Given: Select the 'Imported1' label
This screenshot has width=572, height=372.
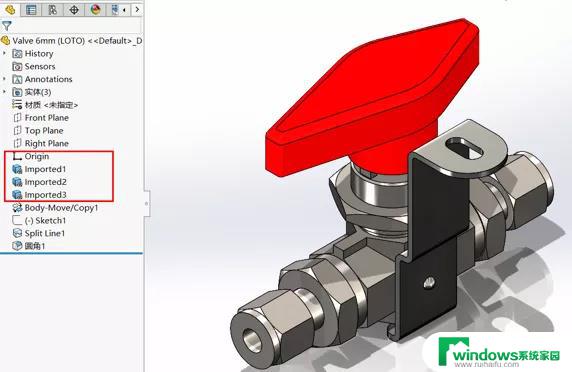Looking at the screenshot, I should [45, 169].
